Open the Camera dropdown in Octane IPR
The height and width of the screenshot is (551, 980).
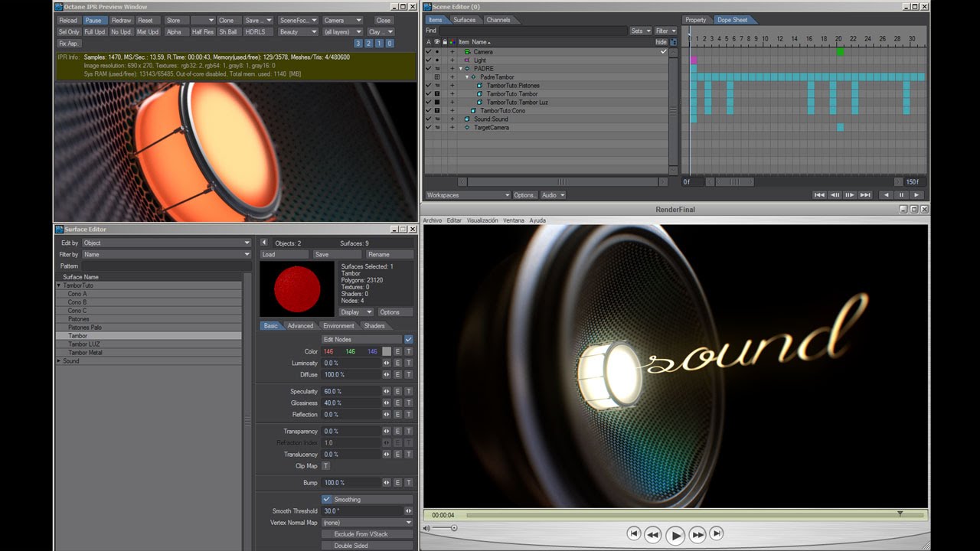pyautogui.click(x=342, y=21)
